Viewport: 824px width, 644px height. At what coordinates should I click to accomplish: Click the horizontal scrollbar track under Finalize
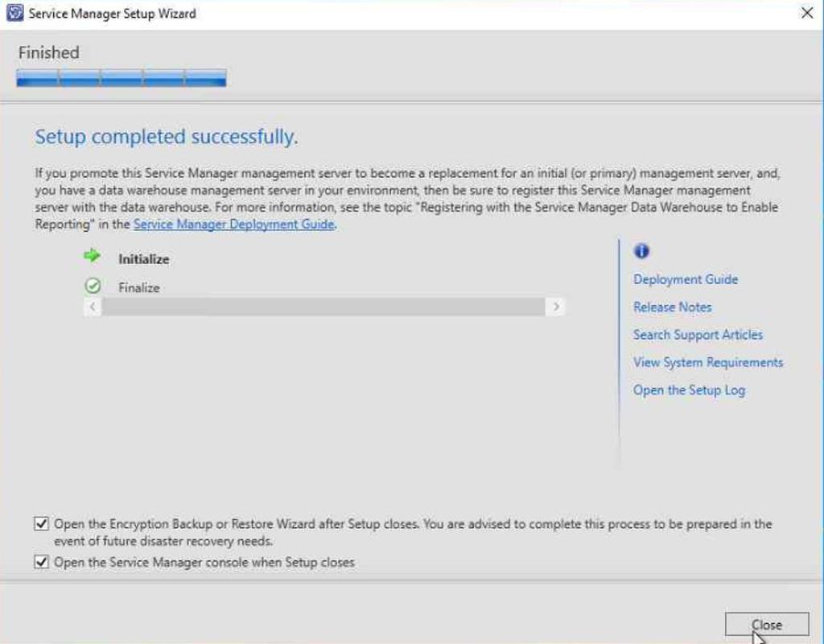pyautogui.click(x=323, y=307)
